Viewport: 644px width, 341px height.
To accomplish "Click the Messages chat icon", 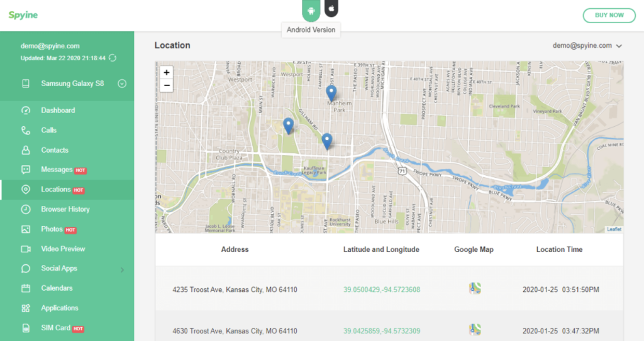I will pyautogui.click(x=25, y=170).
